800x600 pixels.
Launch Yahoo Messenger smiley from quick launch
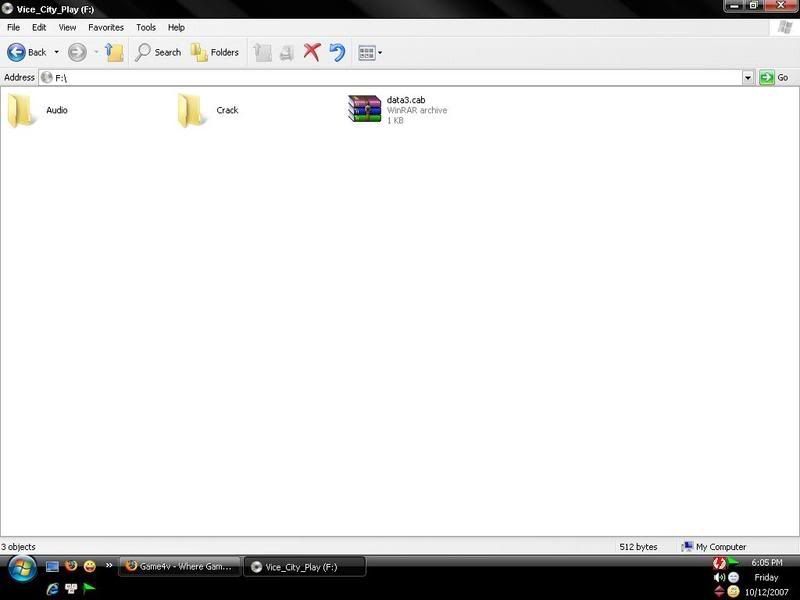click(x=90, y=566)
